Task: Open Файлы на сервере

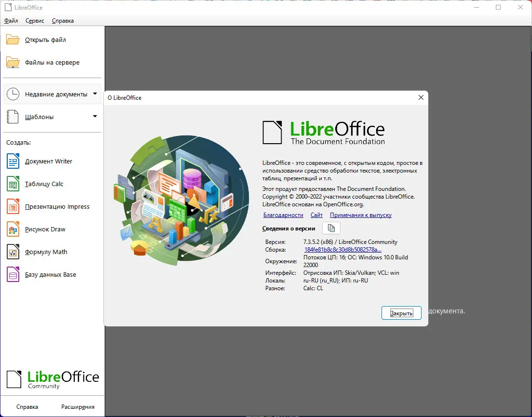Action: pos(12,62)
